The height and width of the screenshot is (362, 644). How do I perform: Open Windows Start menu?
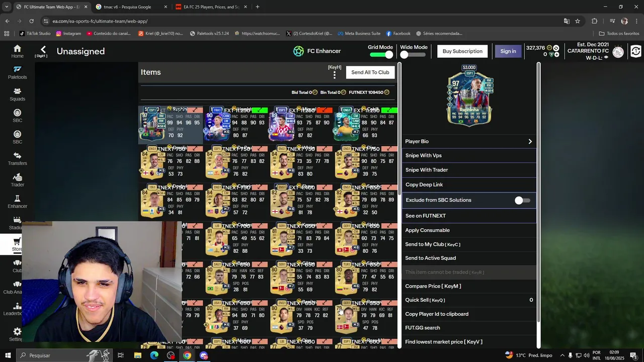click(x=8, y=355)
